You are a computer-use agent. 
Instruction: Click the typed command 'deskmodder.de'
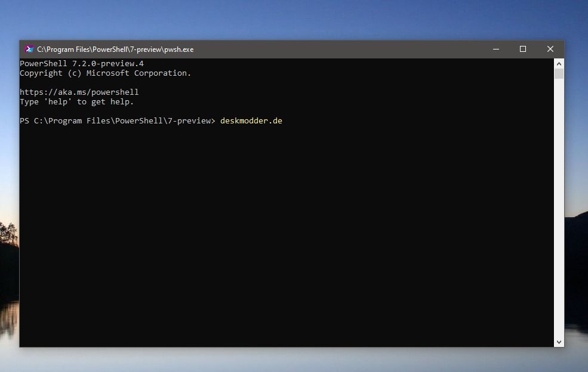[x=251, y=120]
